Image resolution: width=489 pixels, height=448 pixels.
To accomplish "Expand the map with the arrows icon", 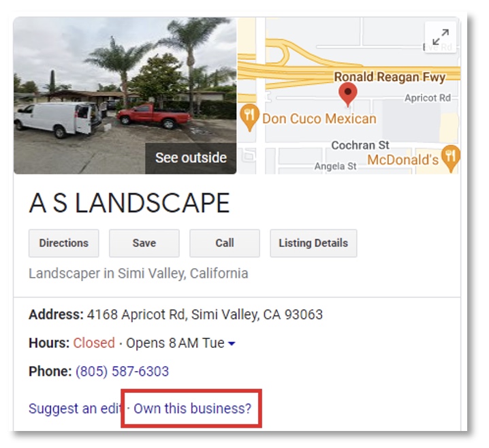I will [441, 37].
